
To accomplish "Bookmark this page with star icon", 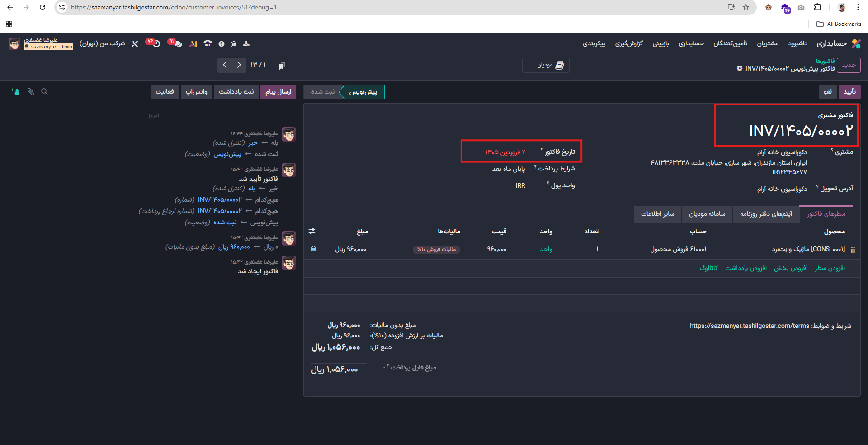I will [746, 7].
